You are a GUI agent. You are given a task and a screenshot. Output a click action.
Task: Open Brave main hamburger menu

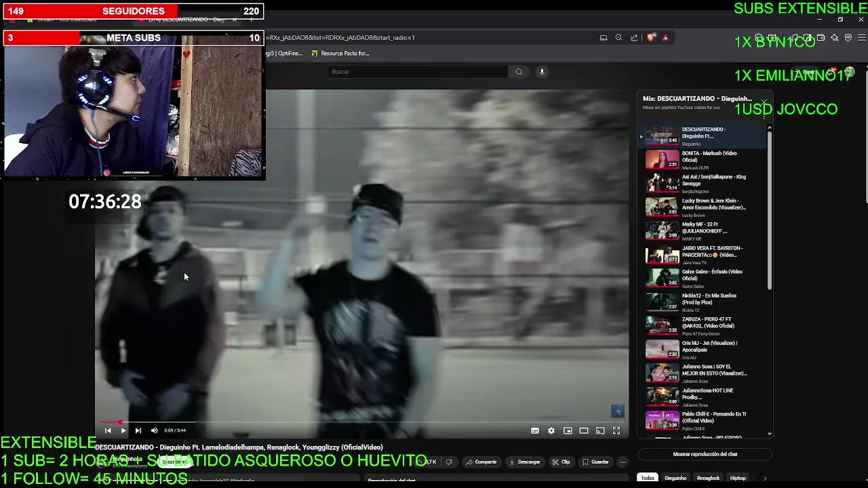tap(861, 38)
